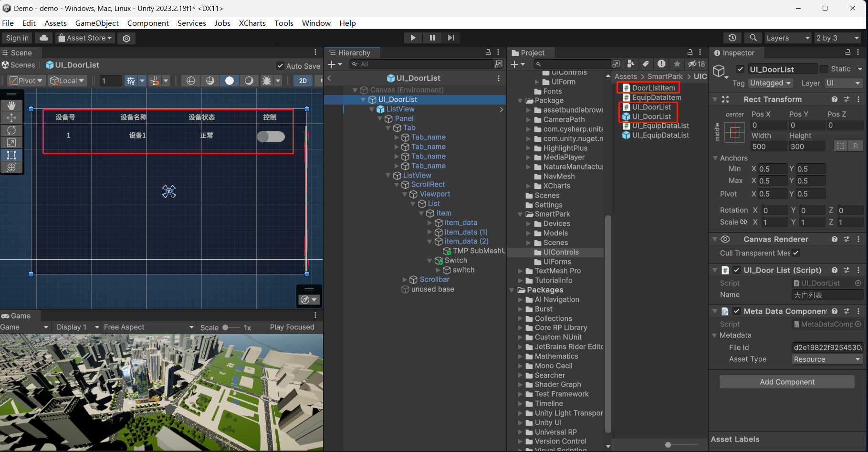The width and height of the screenshot is (868, 452).
Task: Select the Hand tool in the Scene view
Action: (11, 105)
